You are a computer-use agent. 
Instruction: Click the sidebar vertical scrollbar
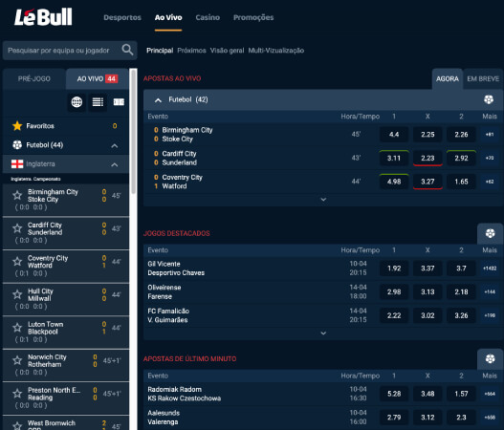(x=133, y=131)
